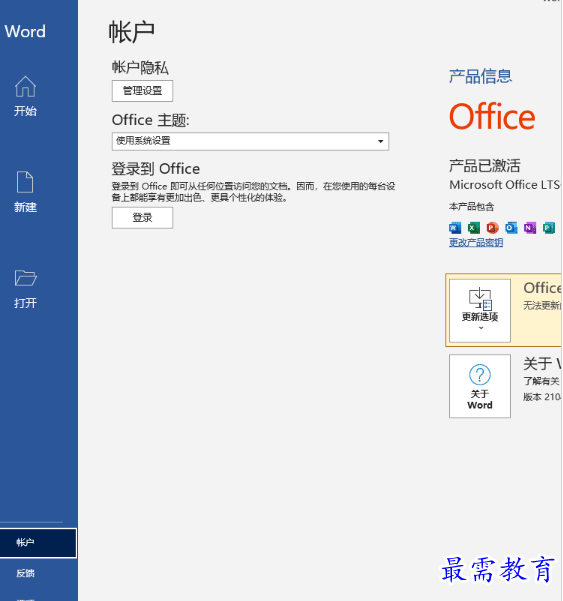The height and width of the screenshot is (601, 563).
Task: Click the 管理设置 button
Action: 142,91
